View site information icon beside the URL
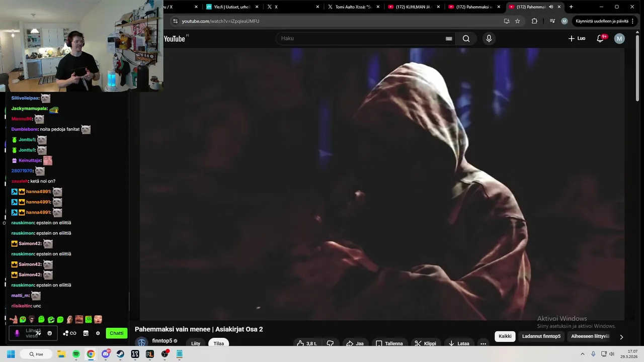Viewport: 644px width, 362px height. point(175,21)
